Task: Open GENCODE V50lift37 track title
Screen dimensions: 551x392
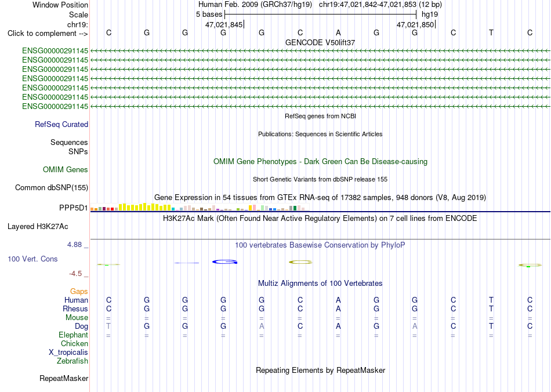Action: [x=320, y=42]
